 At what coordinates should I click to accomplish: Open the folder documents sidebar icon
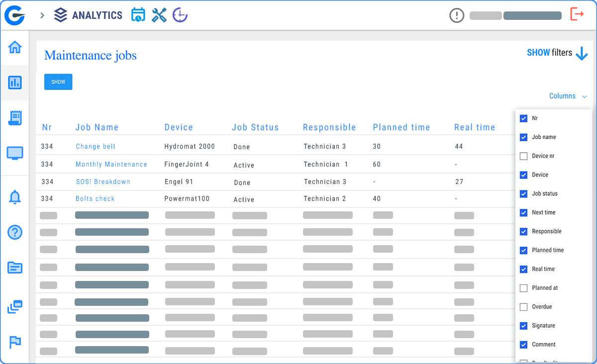pos(15,268)
